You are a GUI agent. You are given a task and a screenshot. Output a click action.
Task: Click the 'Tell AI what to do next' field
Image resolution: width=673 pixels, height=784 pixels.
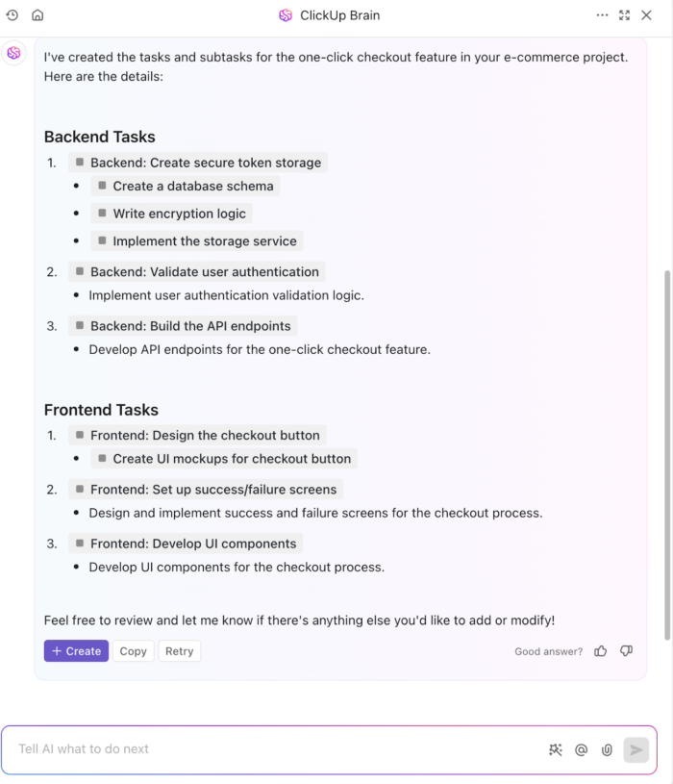coord(269,749)
